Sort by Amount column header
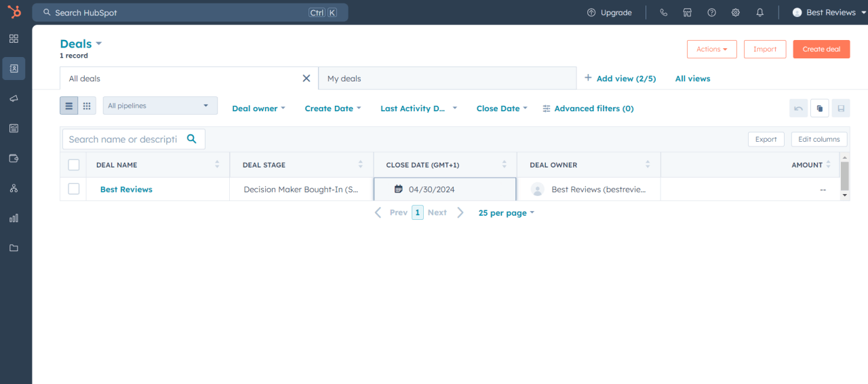The width and height of the screenshot is (868, 384). (750, 165)
